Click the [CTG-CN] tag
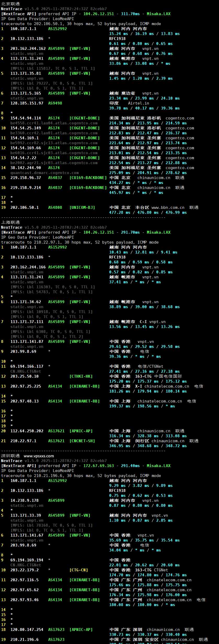The width and height of the screenshot is (219, 644). 78,570
